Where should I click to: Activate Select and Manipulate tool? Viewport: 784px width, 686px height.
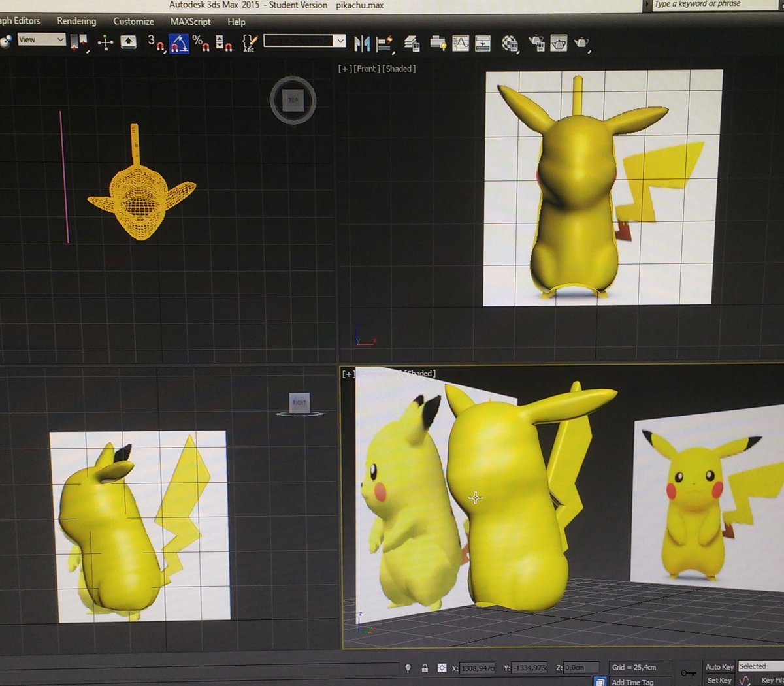pyautogui.click(x=105, y=43)
